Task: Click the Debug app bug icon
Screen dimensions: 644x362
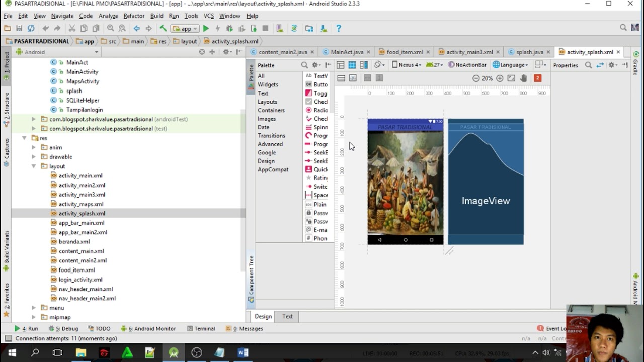Action: click(229, 29)
